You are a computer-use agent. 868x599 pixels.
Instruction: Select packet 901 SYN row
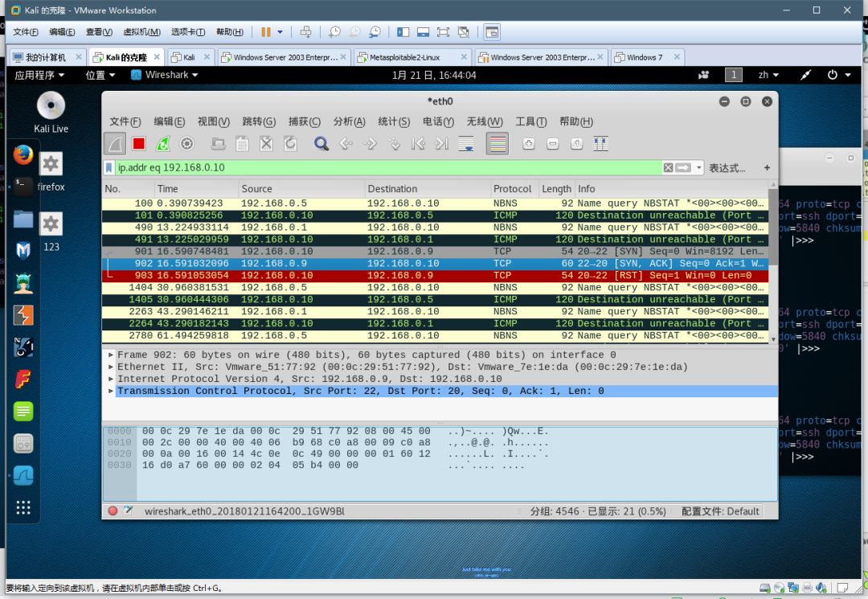(x=435, y=252)
